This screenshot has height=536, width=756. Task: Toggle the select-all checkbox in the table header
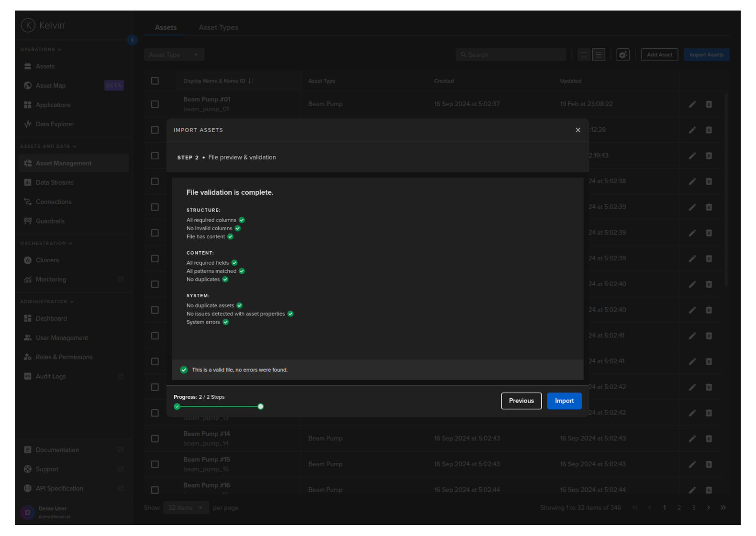(155, 81)
